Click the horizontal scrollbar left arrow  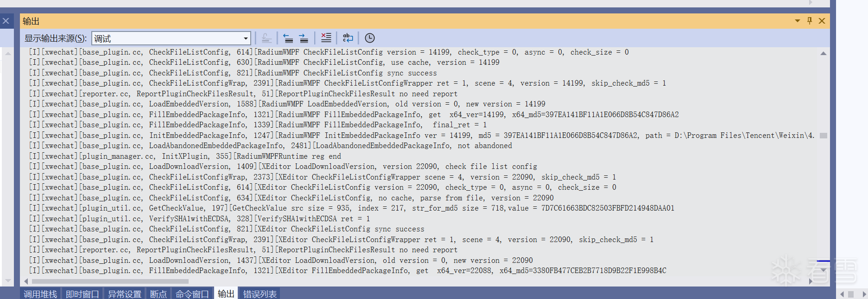[26, 281]
